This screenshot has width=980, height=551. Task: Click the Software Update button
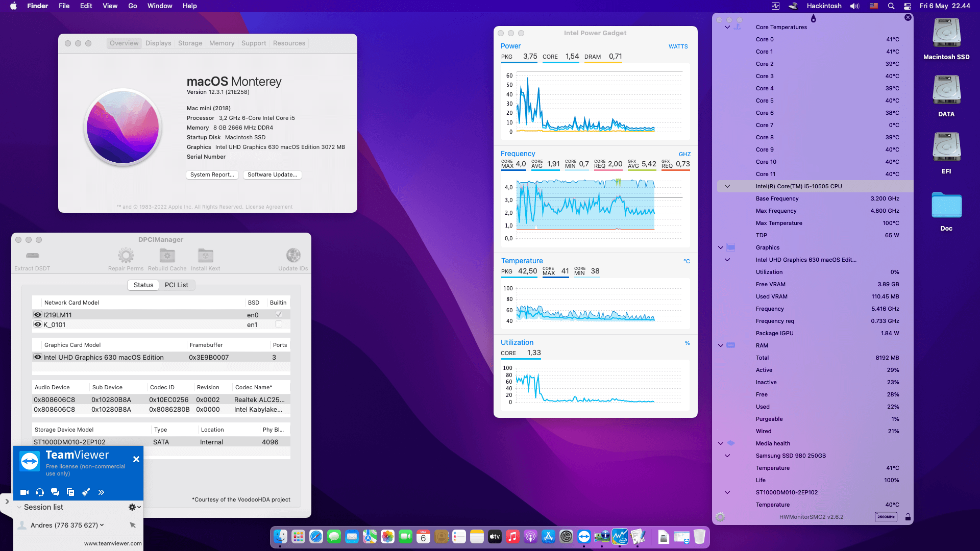(x=273, y=174)
